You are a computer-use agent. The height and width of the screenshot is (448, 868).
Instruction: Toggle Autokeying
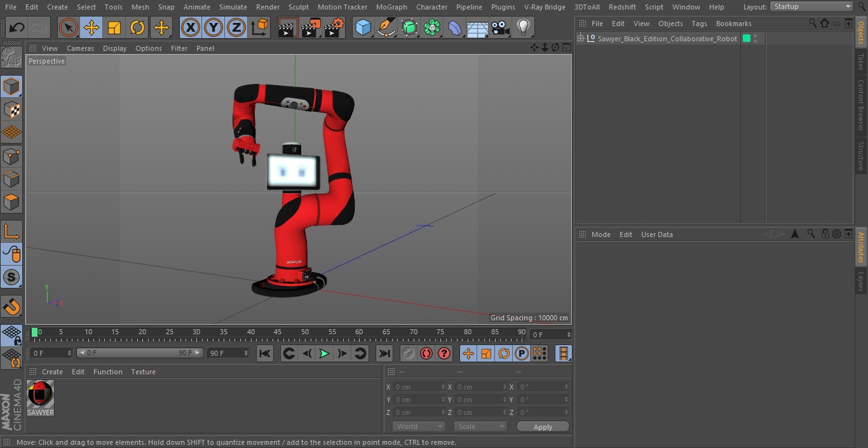(426, 353)
